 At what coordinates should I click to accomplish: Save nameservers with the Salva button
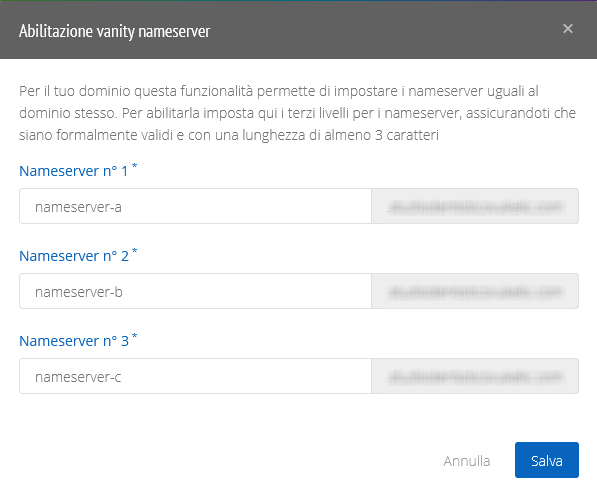click(x=547, y=460)
